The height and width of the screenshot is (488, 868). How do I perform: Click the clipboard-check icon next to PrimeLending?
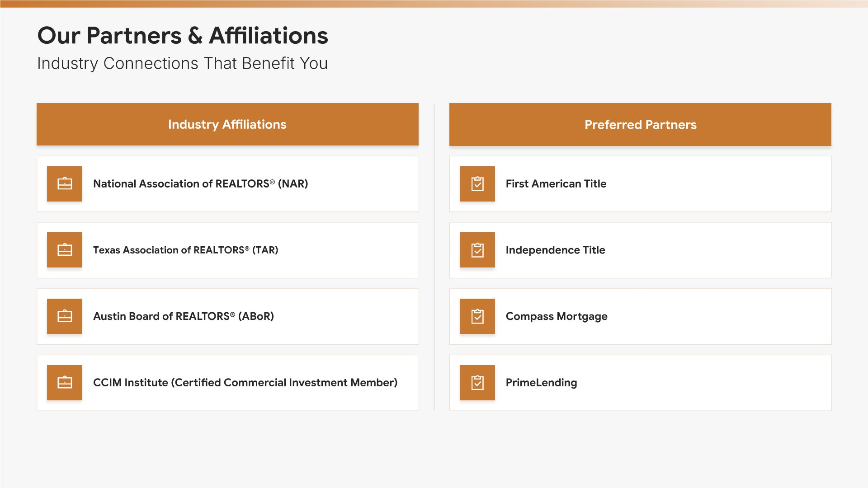click(x=477, y=383)
